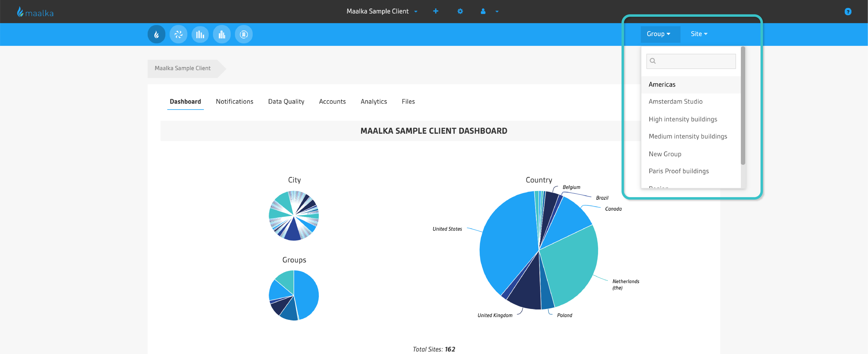868x354 pixels.
Task: Click the Total Sites: 162 text
Action: coord(434,349)
